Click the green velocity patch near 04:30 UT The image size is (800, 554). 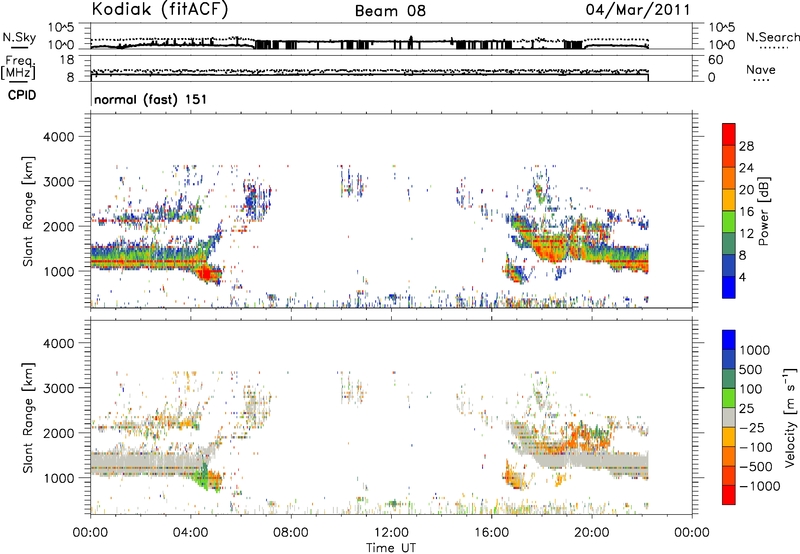coord(203,478)
